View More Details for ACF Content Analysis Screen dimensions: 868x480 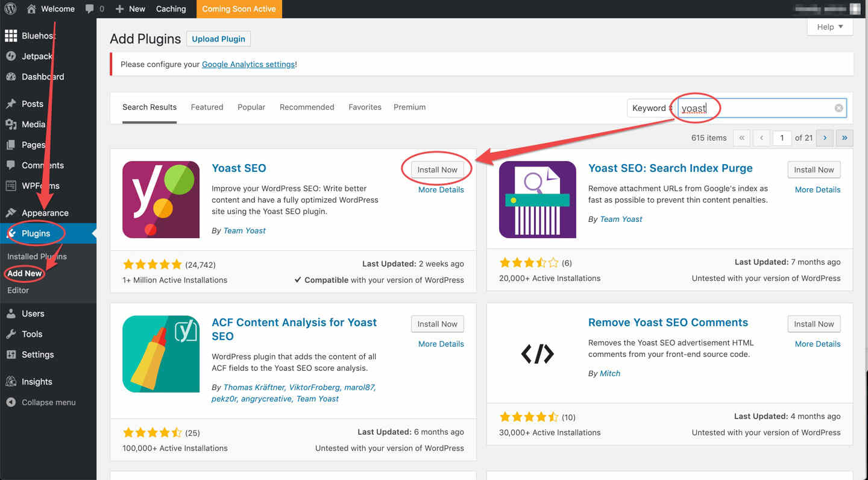(441, 344)
